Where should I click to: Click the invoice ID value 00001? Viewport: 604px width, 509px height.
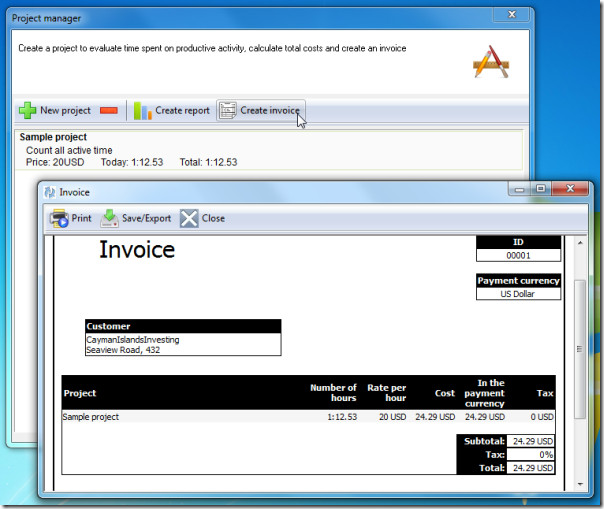coord(518,255)
